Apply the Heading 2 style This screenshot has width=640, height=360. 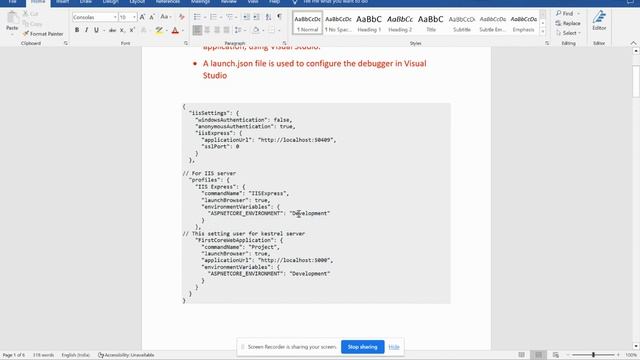[400, 23]
